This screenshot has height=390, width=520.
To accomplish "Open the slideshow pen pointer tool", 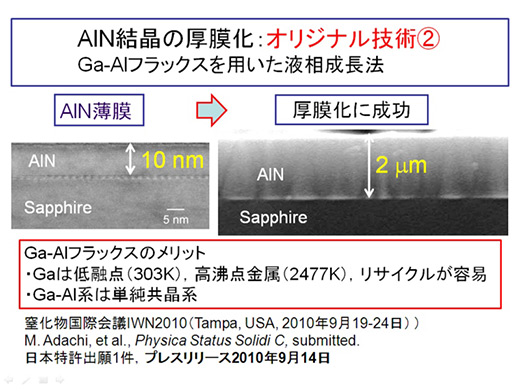I will (x=26, y=380).
